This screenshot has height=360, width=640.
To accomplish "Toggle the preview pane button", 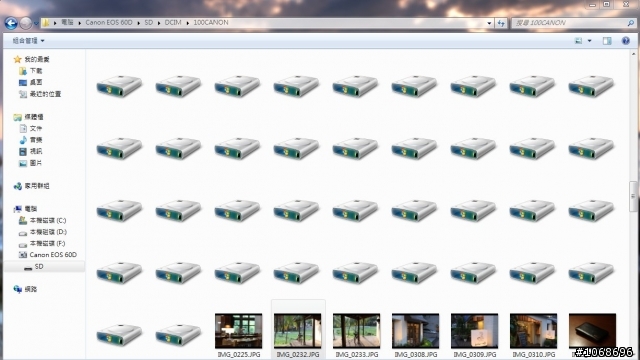I will (x=607, y=41).
